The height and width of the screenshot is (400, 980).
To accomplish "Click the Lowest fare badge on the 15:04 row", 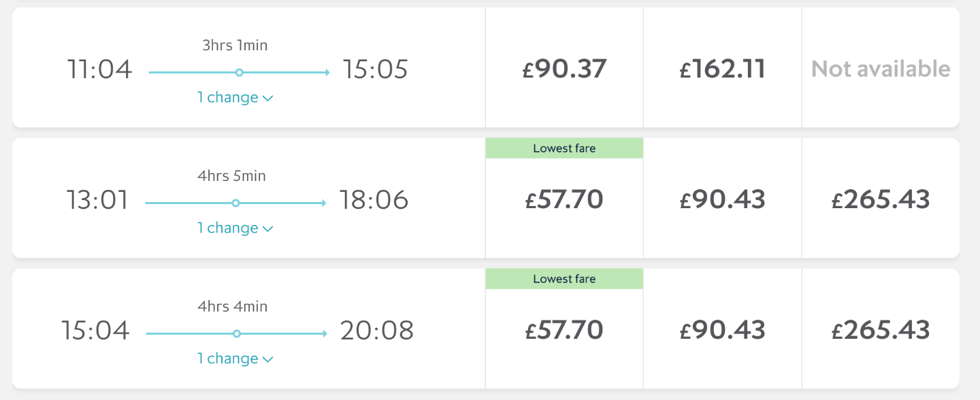I will pos(564,279).
